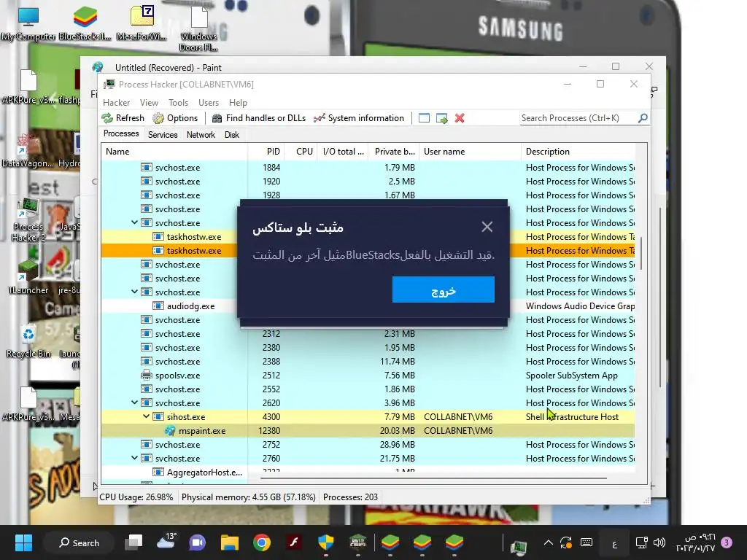Open File Explorer from the taskbar
The width and height of the screenshot is (747, 560).
[x=230, y=542]
